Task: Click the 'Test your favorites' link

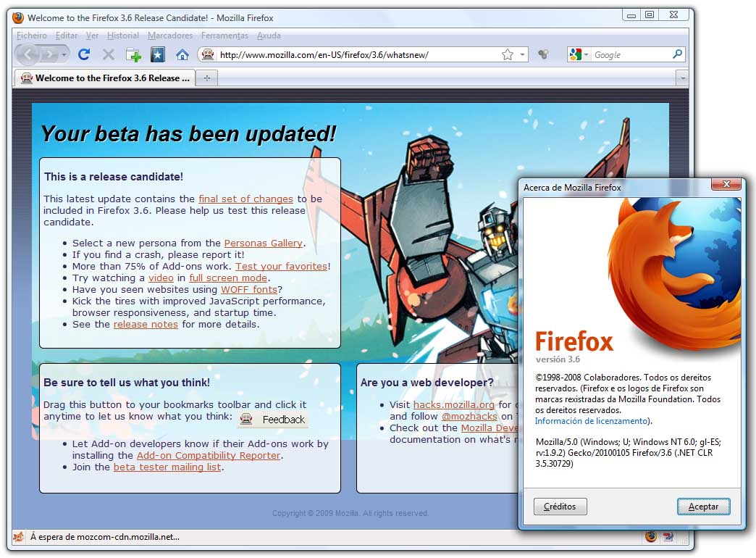Action: [x=281, y=267]
